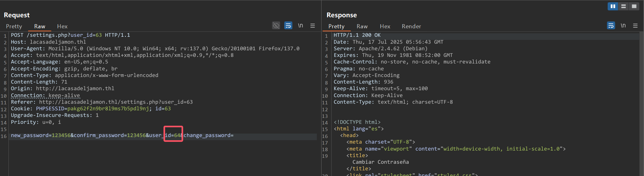
Task: Click the meta charset UTF-8 line
Action: pyautogui.click(x=381, y=142)
